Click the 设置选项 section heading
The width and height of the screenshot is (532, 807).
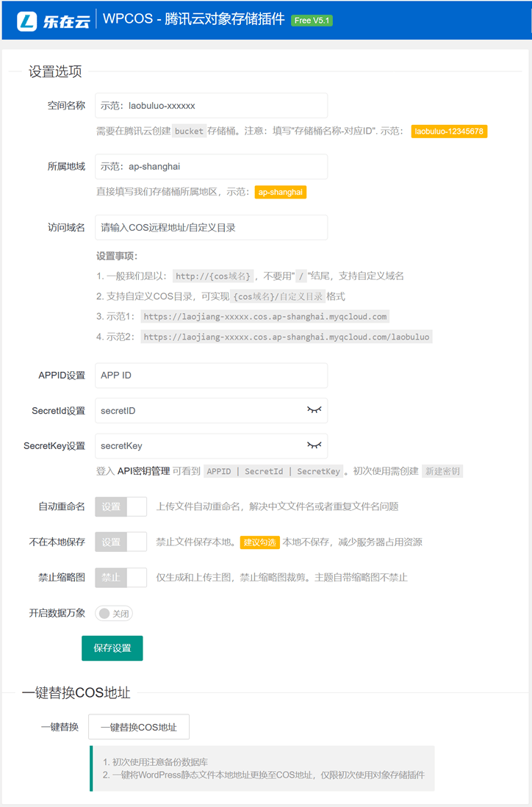(x=55, y=71)
